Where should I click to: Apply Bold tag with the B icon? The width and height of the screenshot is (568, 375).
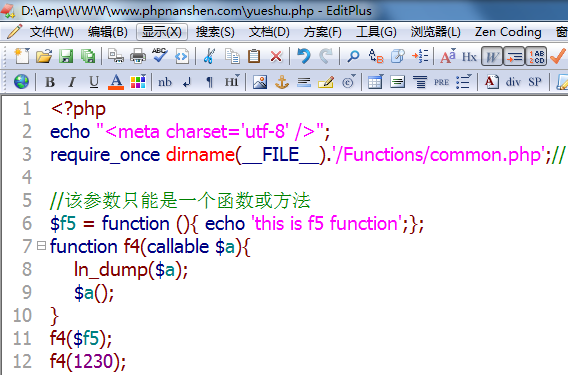click(50, 82)
